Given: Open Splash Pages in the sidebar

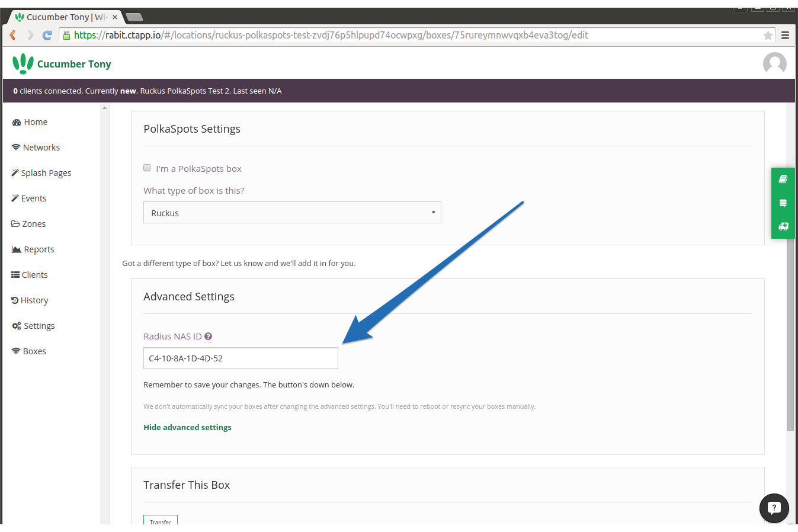Looking at the screenshot, I should tap(41, 173).
